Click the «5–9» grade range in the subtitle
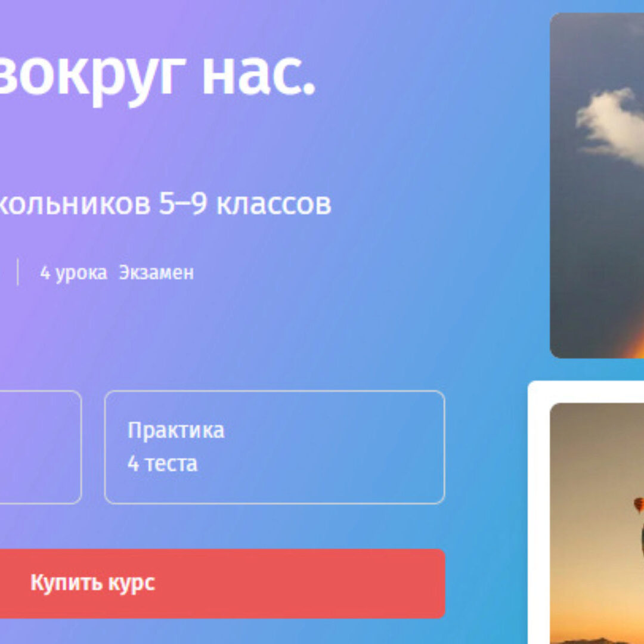This screenshot has height=644, width=644. (x=182, y=204)
